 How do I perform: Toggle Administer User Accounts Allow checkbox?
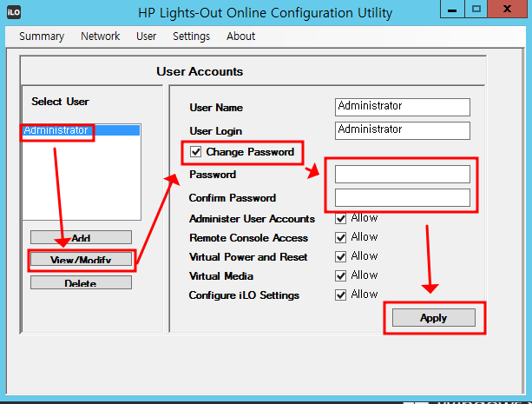pos(341,218)
